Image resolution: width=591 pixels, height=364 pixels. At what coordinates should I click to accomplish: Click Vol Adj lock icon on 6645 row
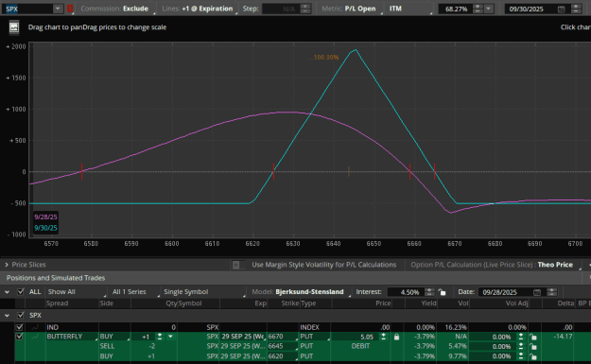532,347
